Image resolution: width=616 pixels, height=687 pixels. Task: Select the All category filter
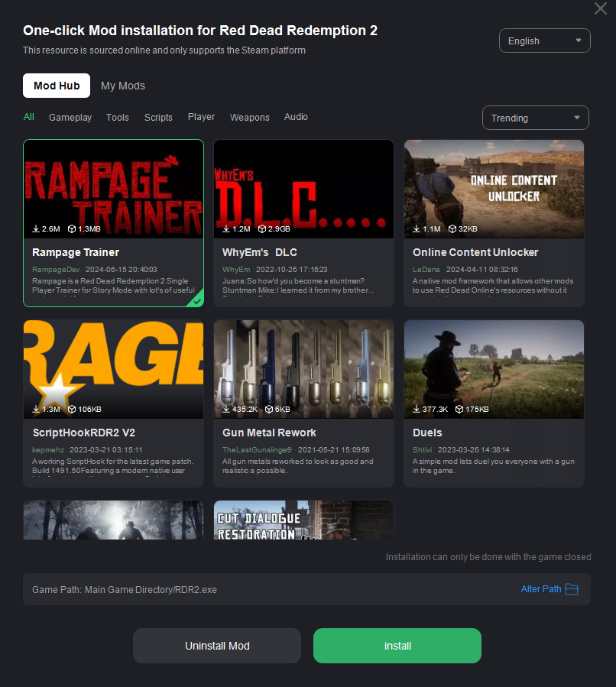[x=28, y=117]
